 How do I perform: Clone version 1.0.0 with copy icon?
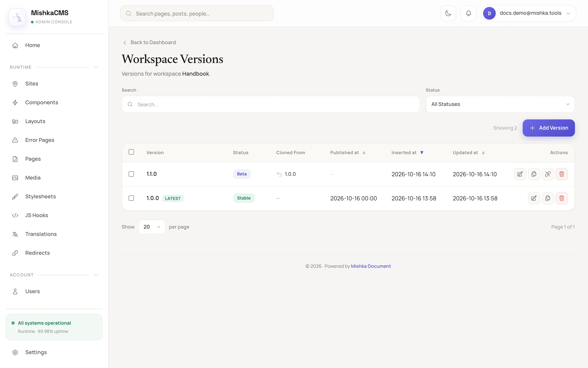pyautogui.click(x=548, y=198)
